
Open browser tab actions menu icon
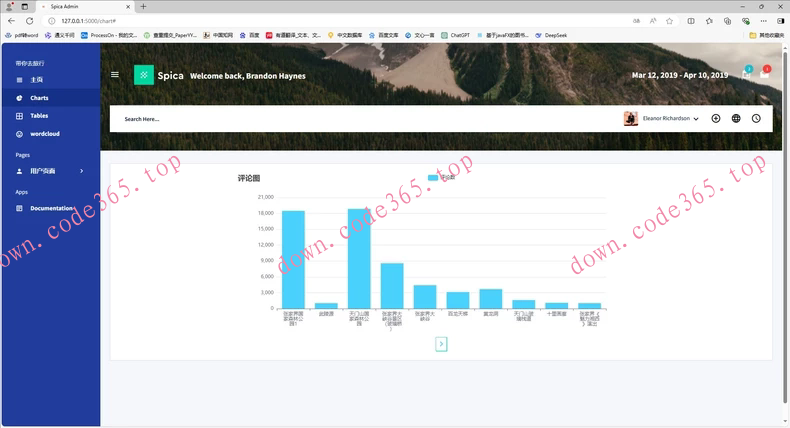(25, 7)
